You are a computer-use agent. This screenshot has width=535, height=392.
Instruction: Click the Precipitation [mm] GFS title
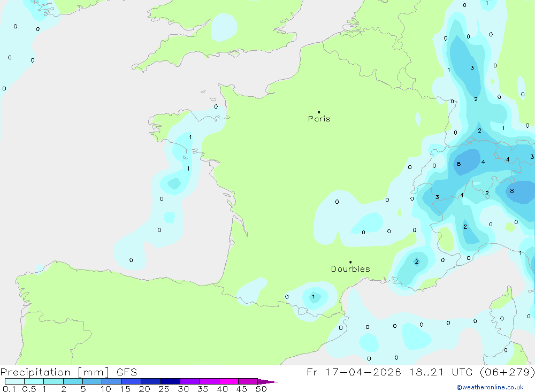click(68, 372)
